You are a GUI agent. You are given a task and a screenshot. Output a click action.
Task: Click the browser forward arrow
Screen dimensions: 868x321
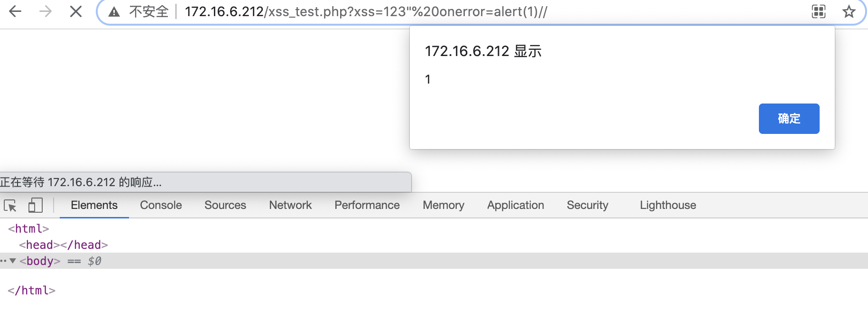point(46,11)
